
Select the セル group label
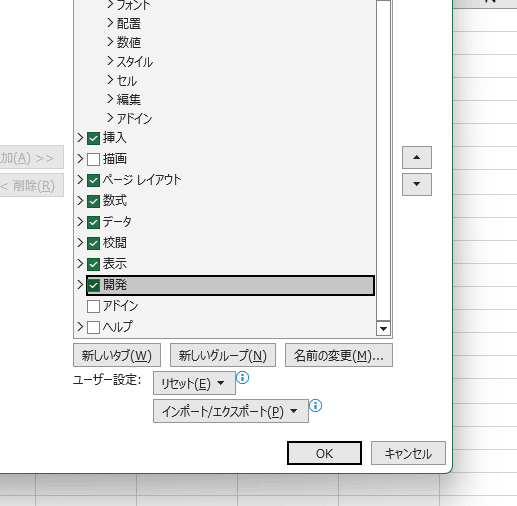click(x=127, y=81)
